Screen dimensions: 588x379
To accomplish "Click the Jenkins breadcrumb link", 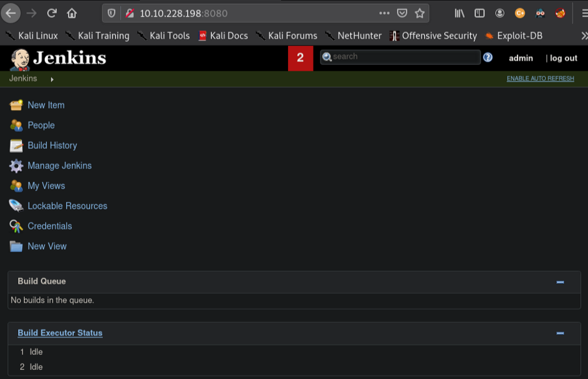I will 23,78.
